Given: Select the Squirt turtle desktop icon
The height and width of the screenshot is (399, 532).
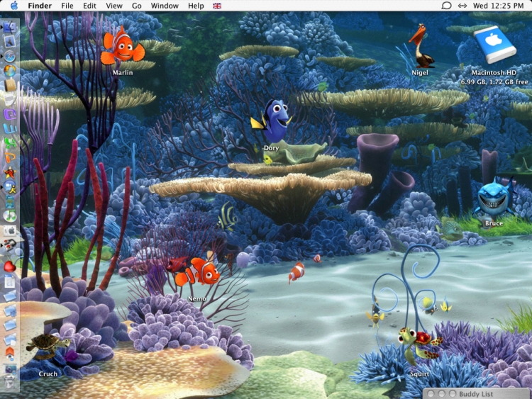Looking at the screenshot, I should tap(420, 347).
